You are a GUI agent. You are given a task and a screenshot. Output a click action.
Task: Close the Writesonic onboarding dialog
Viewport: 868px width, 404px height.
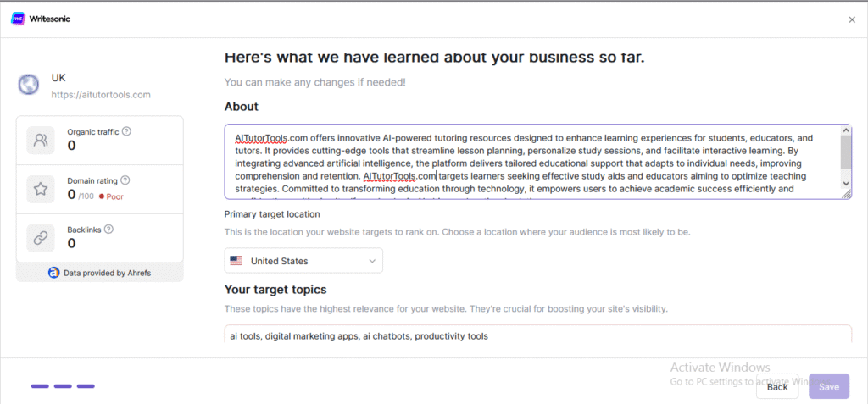(852, 20)
